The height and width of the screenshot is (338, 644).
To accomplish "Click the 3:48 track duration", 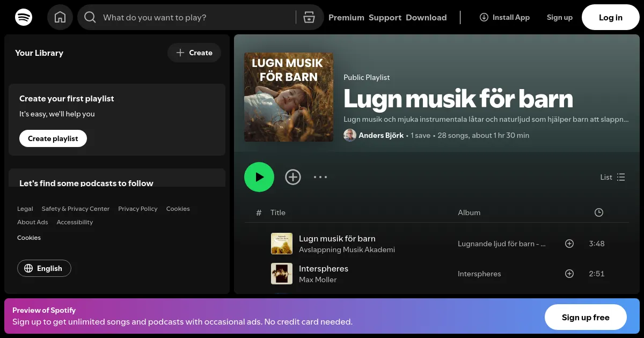I will click(597, 244).
